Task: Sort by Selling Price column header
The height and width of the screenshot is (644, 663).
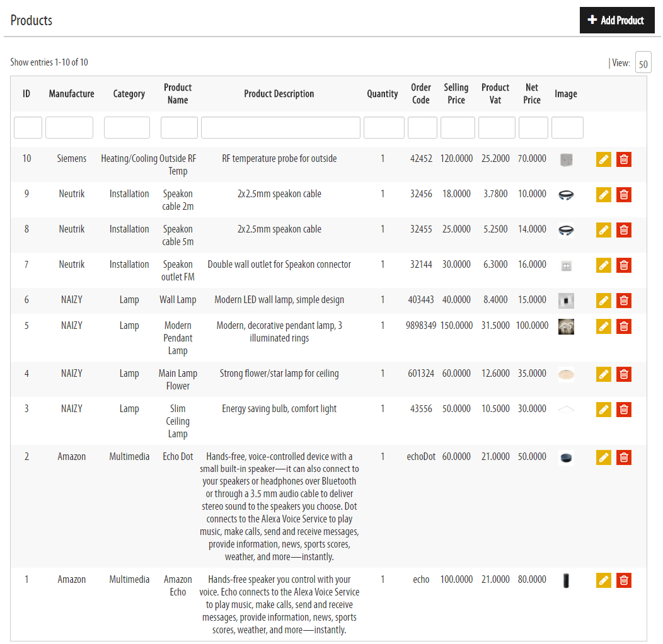Action: (456, 94)
